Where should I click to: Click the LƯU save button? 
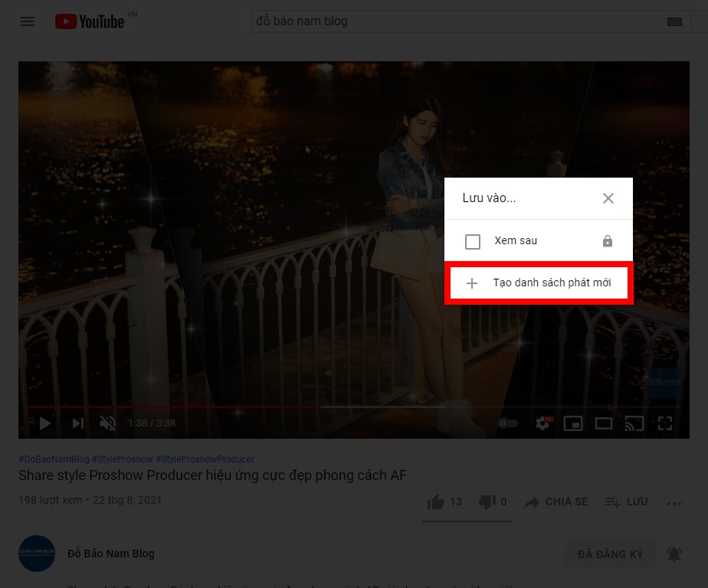click(x=626, y=501)
